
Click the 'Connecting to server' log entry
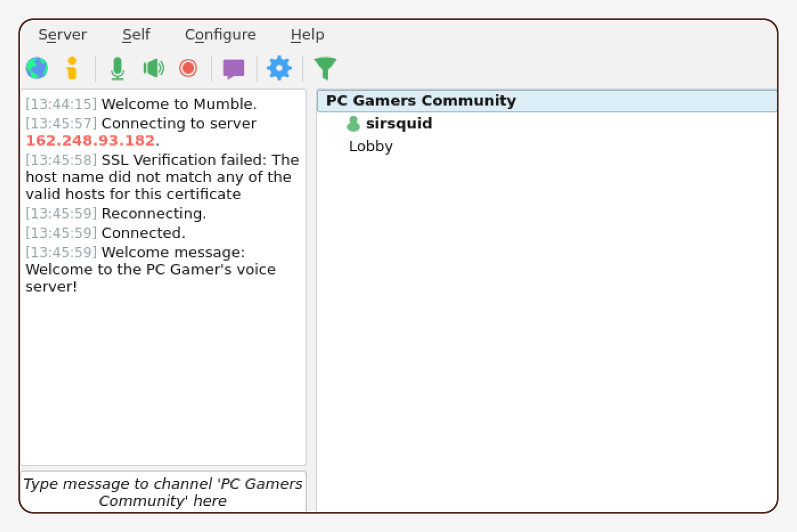[141, 131]
